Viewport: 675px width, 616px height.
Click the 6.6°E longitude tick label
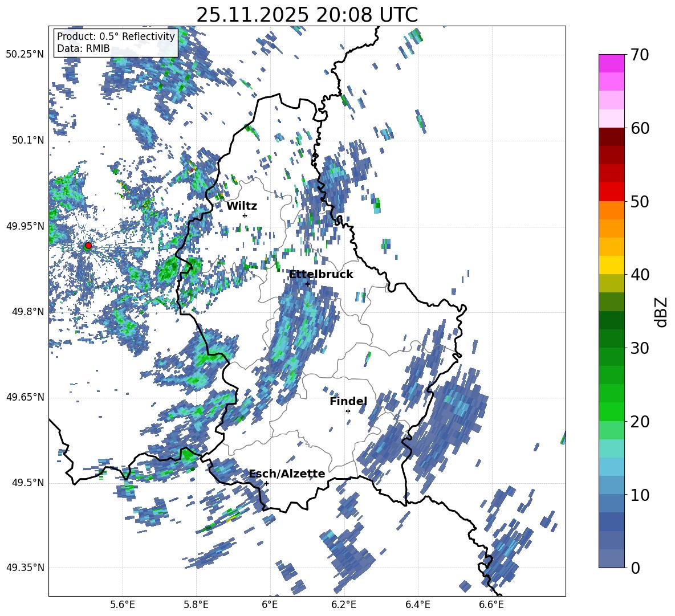click(491, 605)
